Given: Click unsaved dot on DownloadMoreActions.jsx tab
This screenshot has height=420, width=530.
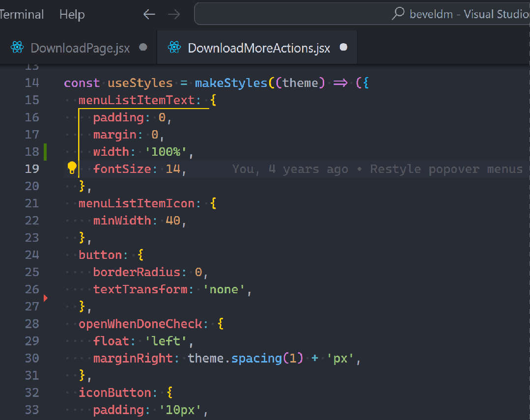Looking at the screenshot, I should click(x=344, y=47).
